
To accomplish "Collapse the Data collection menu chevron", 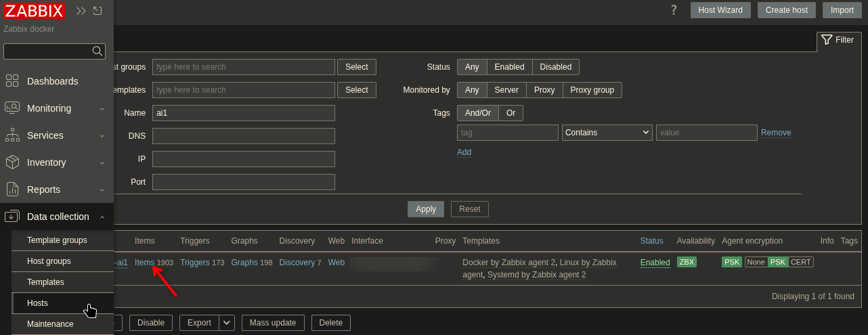I will click(x=102, y=217).
